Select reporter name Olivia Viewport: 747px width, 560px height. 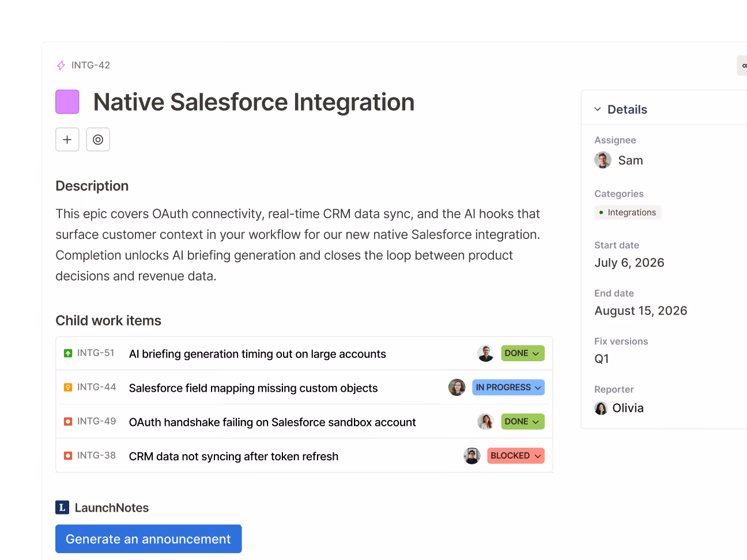coord(628,408)
